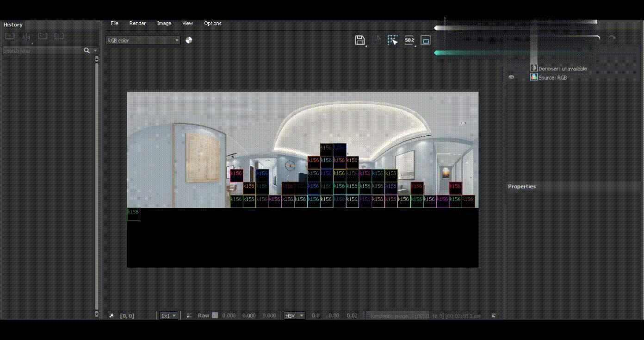
Task: Open the Options menu
Action: point(212,23)
